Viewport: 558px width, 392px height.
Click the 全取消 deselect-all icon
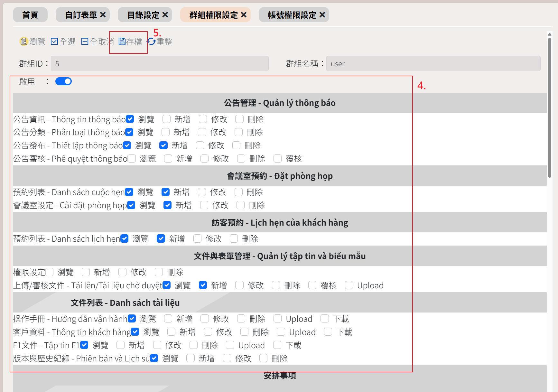point(85,42)
